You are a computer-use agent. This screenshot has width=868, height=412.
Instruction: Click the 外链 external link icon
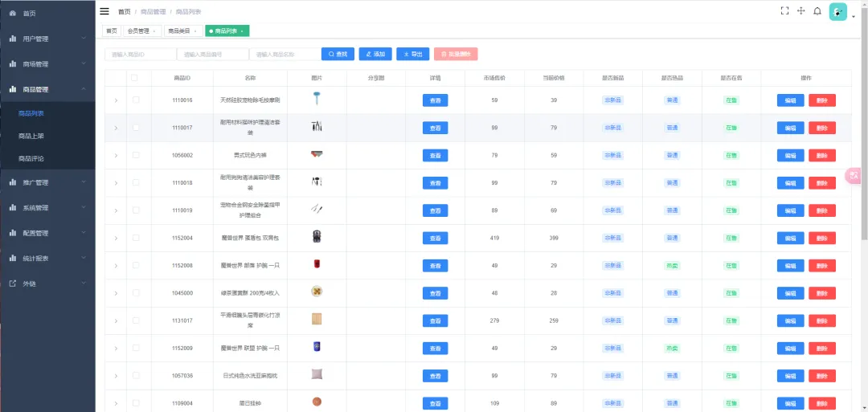click(13, 284)
